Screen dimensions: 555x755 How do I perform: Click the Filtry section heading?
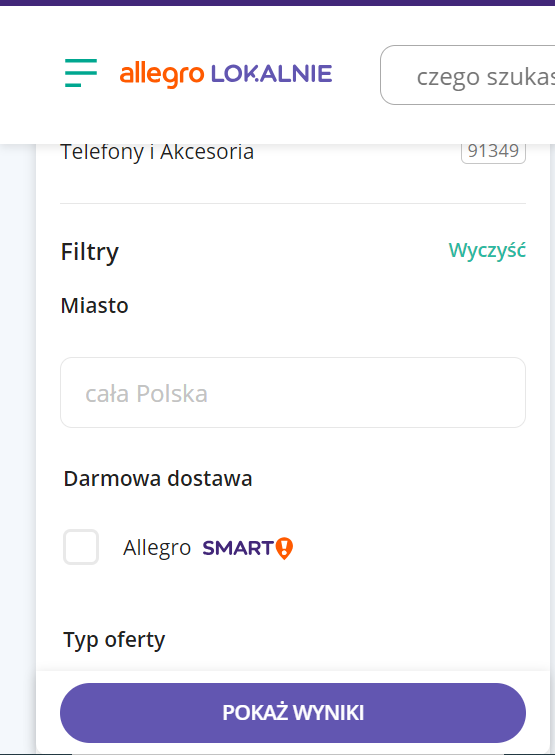tap(90, 252)
